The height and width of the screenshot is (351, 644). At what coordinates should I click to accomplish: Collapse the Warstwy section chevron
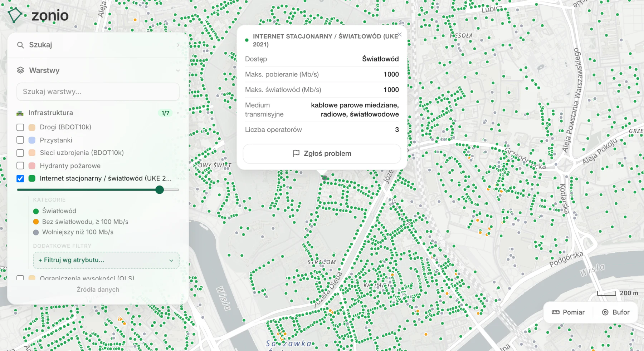[178, 70]
